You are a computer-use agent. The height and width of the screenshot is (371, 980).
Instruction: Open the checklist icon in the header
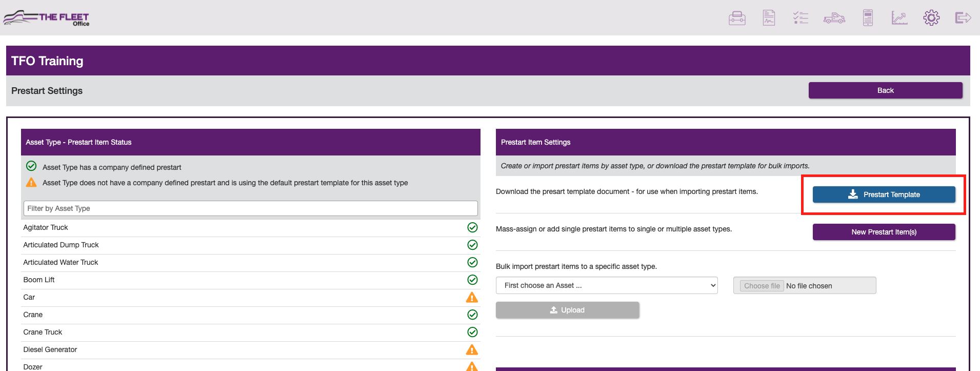[x=801, y=18]
